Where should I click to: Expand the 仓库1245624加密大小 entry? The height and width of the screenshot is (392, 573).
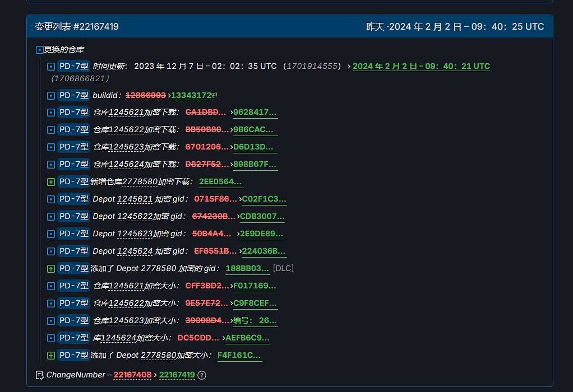click(x=50, y=338)
